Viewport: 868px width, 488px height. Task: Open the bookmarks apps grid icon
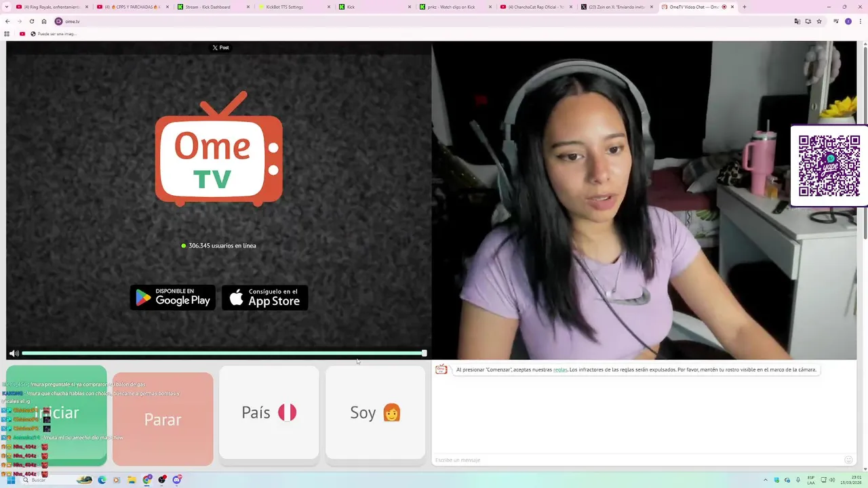tap(7, 33)
